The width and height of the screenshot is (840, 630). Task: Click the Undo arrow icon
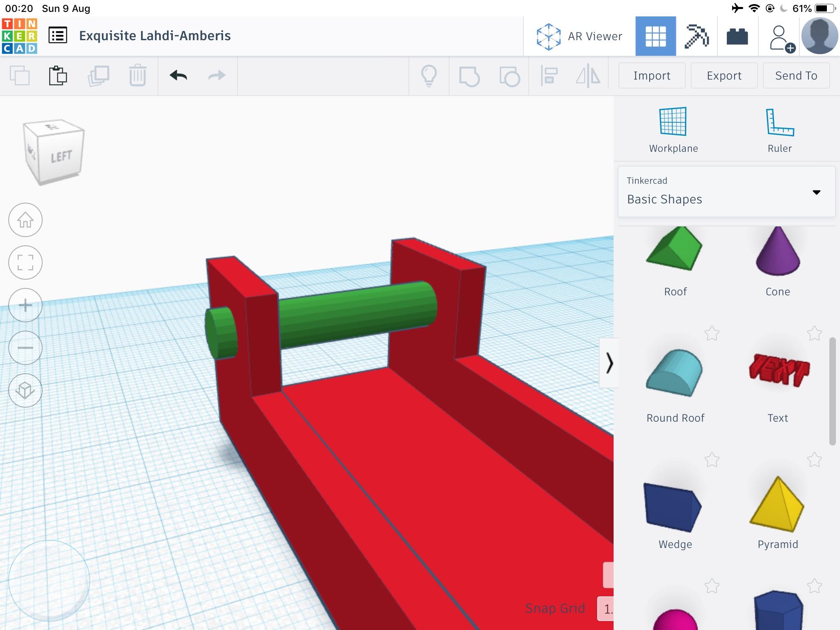178,75
